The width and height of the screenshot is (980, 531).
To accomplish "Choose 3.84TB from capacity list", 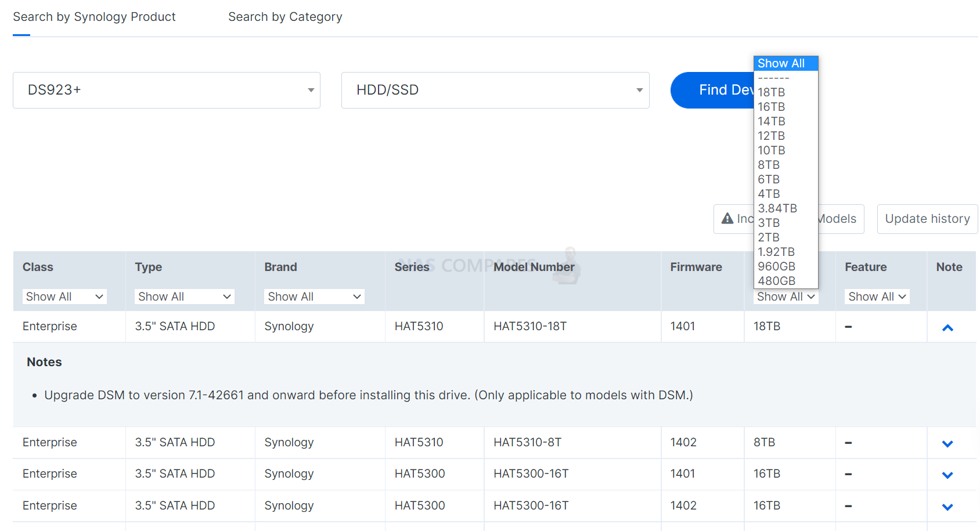I will click(786, 208).
